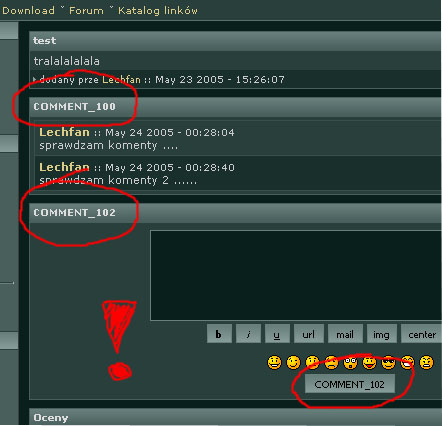Insert an img tag

pos(382,334)
